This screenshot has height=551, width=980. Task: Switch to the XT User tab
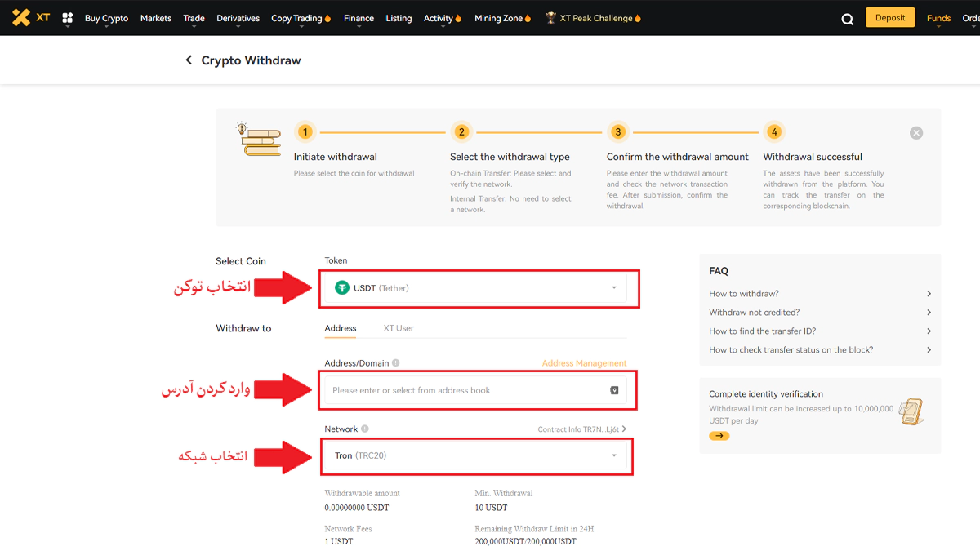click(399, 328)
